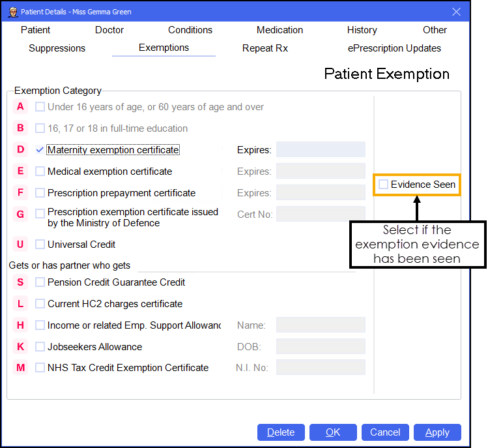
Task: Uncheck Maternity exemption certificate checkbox
Action: [x=40, y=150]
